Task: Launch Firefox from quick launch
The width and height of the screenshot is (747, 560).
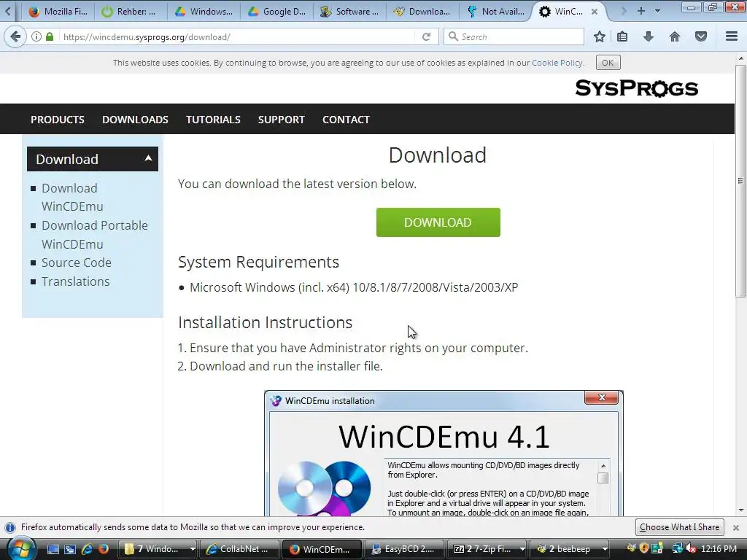Action: (103, 549)
